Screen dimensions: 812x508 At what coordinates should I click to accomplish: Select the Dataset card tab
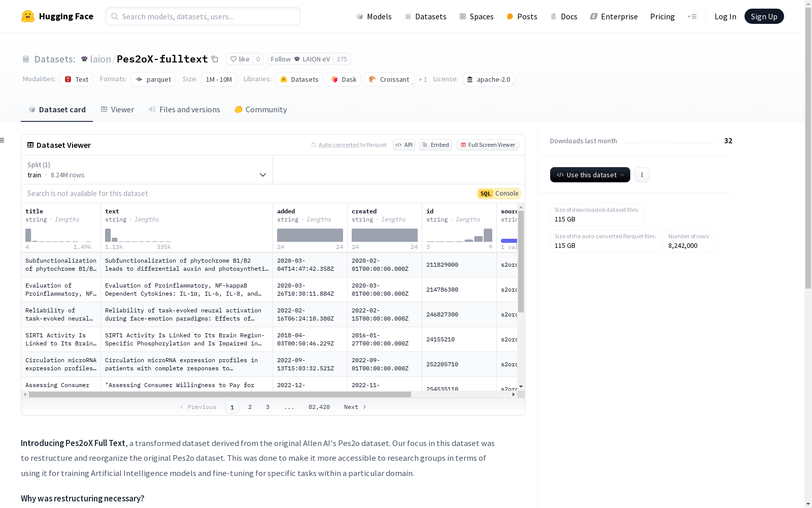(57, 110)
